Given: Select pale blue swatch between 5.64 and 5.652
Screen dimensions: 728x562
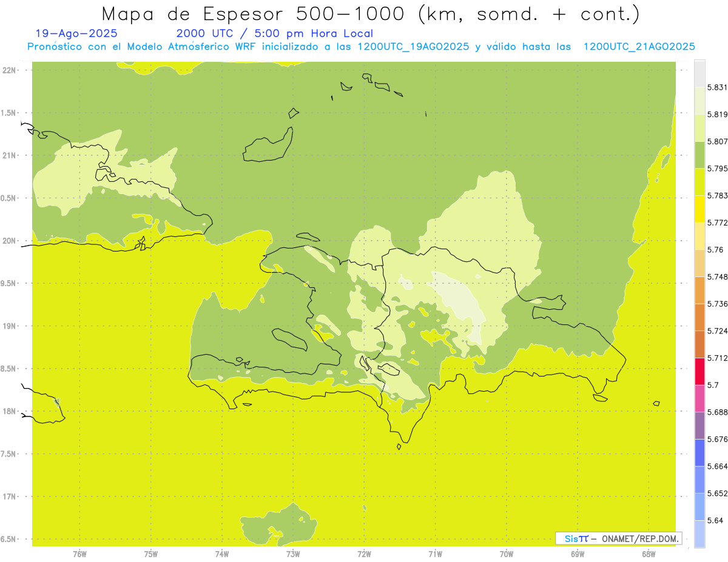Looking at the screenshot, I should [699, 507].
